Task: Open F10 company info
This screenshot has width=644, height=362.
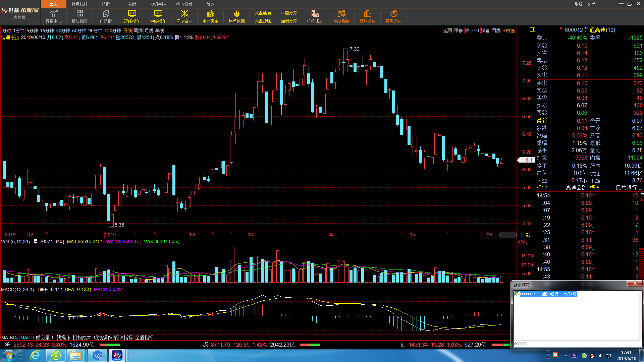Action: click(475, 31)
